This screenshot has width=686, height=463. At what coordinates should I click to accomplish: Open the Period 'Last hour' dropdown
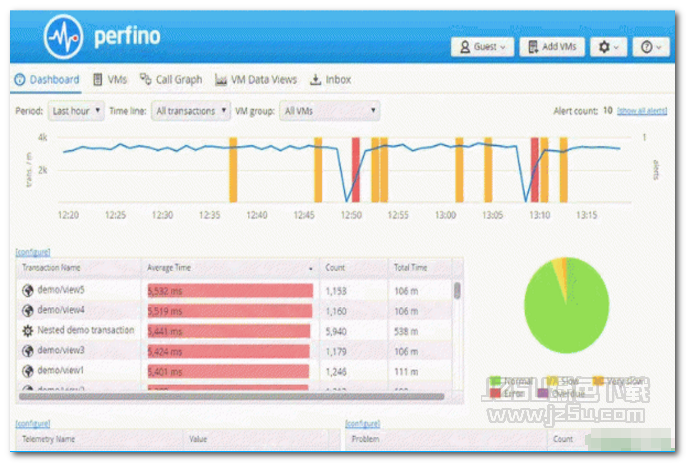(76, 111)
